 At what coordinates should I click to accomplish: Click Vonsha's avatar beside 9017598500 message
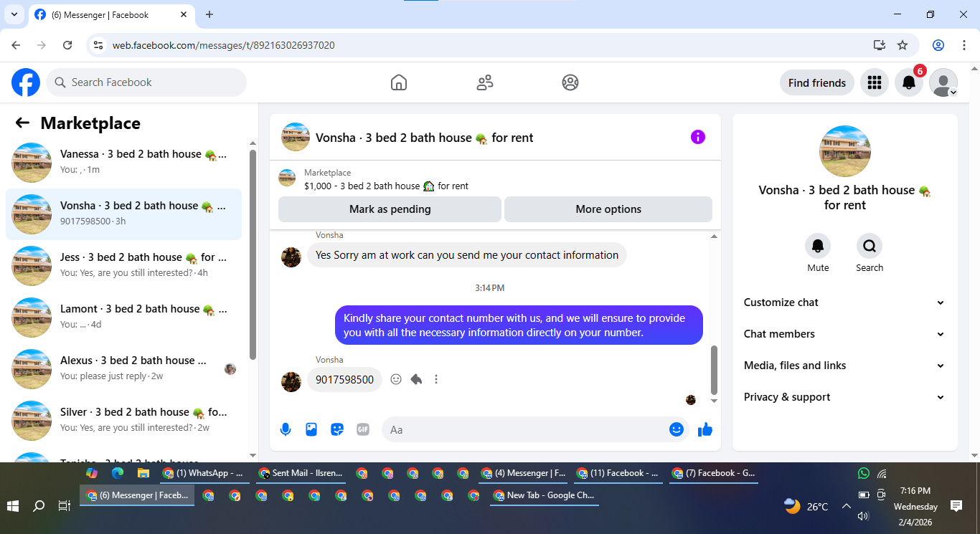(x=291, y=381)
